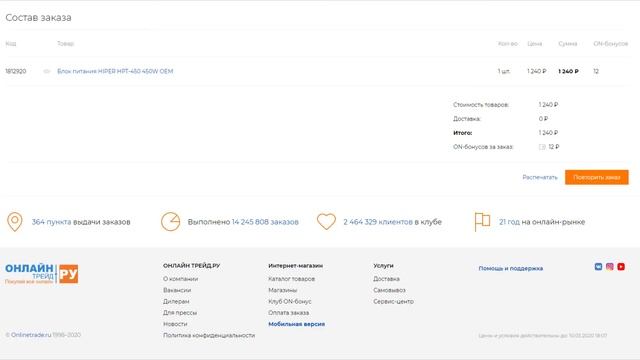The width and height of the screenshot is (640, 360).
Task: Click the ОНЛАЙН ТРЕЙД.РУ footer heading
Action: pyautogui.click(x=191, y=266)
